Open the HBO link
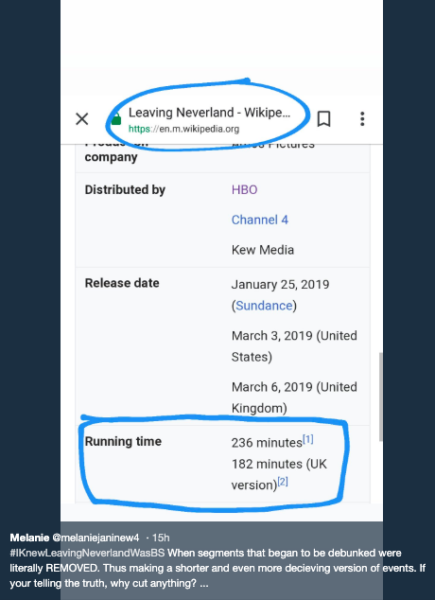 click(x=244, y=190)
